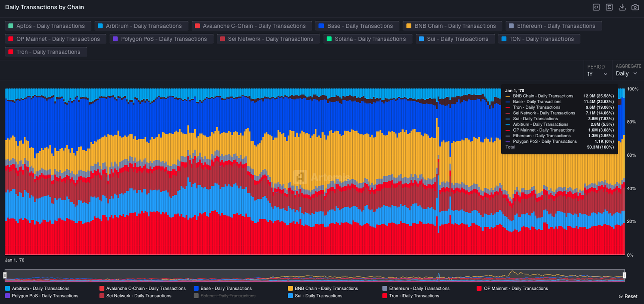This screenshot has width=644, height=304.
Task: Click the tooltip value 12.9M (25.58%)
Action: coord(599,96)
